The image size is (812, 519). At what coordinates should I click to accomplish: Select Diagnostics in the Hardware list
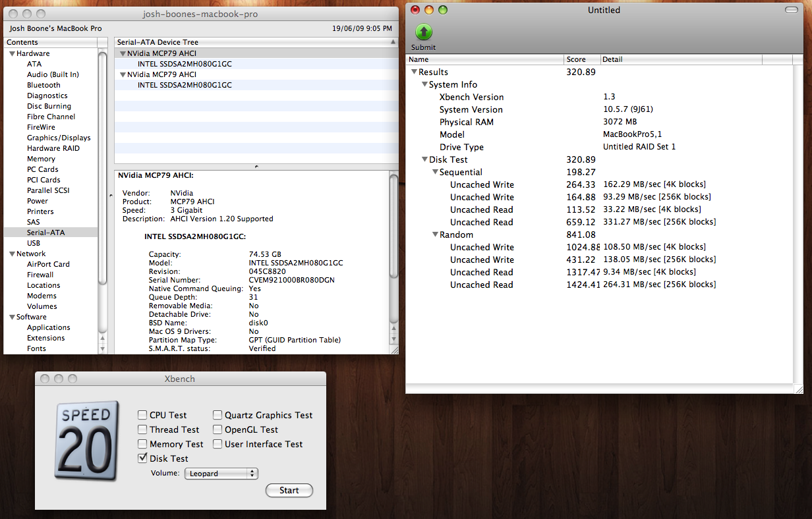47,96
